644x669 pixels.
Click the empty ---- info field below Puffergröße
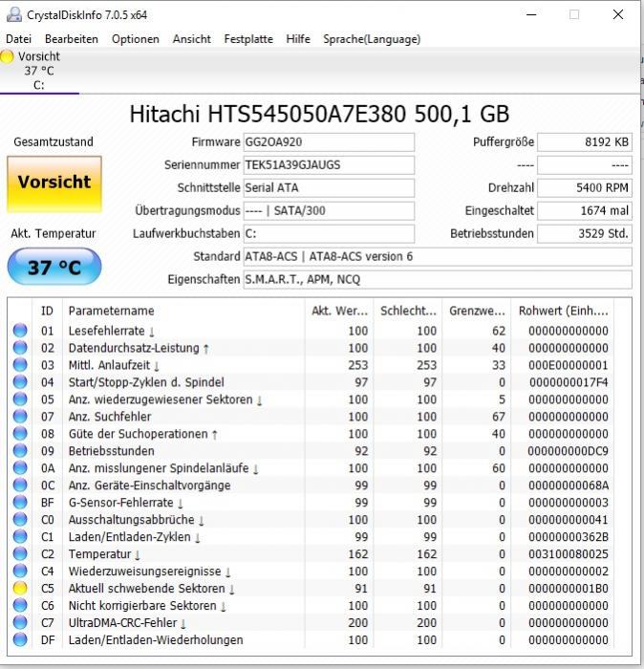pos(585,165)
